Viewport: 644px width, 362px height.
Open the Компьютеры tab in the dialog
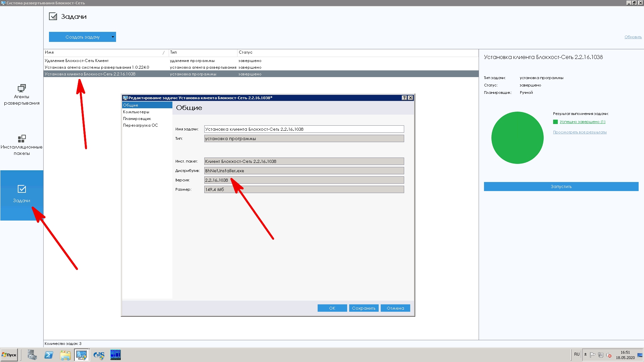pos(147,112)
